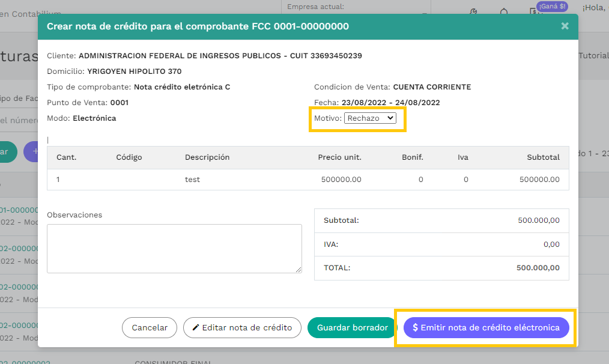The height and width of the screenshot is (364, 609).
Task: Click the quantity cell showing 1
Action: click(58, 180)
